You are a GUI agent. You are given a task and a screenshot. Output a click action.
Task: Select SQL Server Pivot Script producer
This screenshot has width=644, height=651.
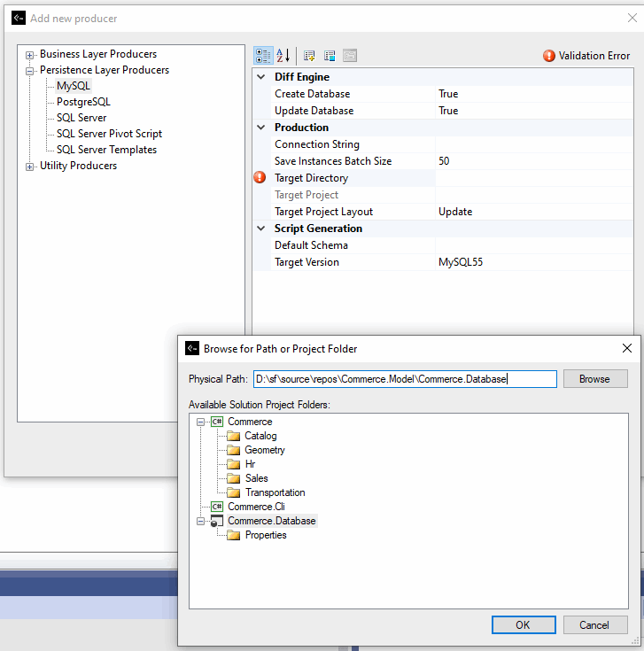tap(109, 134)
